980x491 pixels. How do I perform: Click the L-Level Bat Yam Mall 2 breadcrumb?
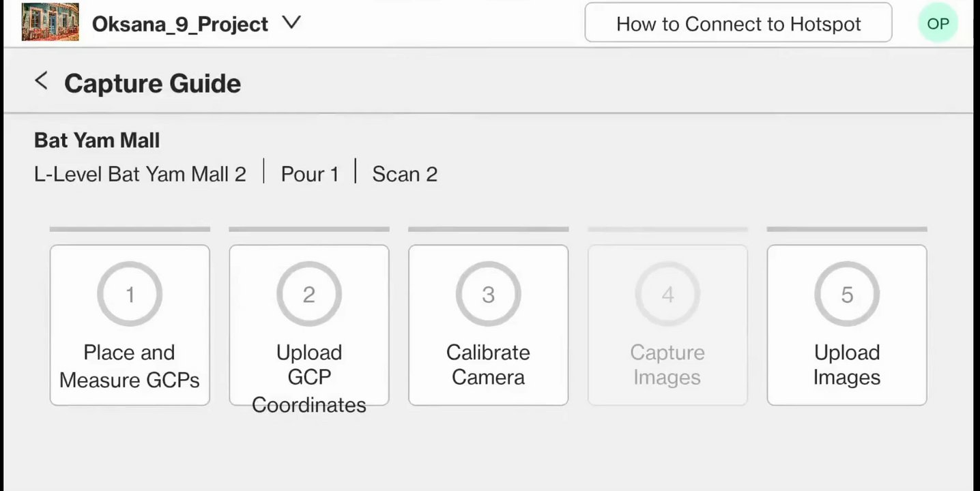coord(140,174)
